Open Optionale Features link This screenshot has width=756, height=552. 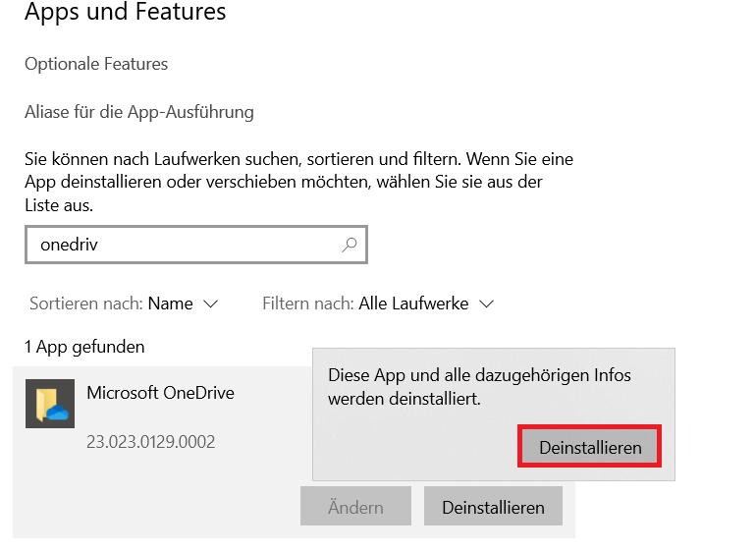point(96,64)
